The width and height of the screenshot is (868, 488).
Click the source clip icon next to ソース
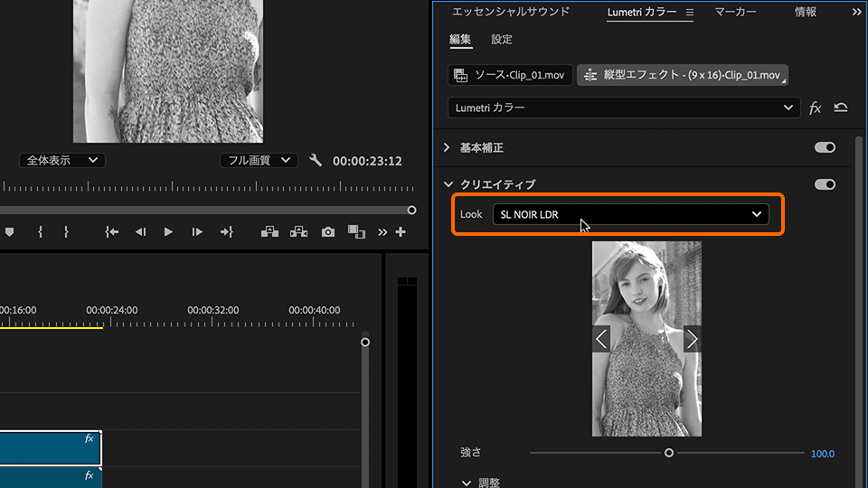pyautogui.click(x=460, y=75)
